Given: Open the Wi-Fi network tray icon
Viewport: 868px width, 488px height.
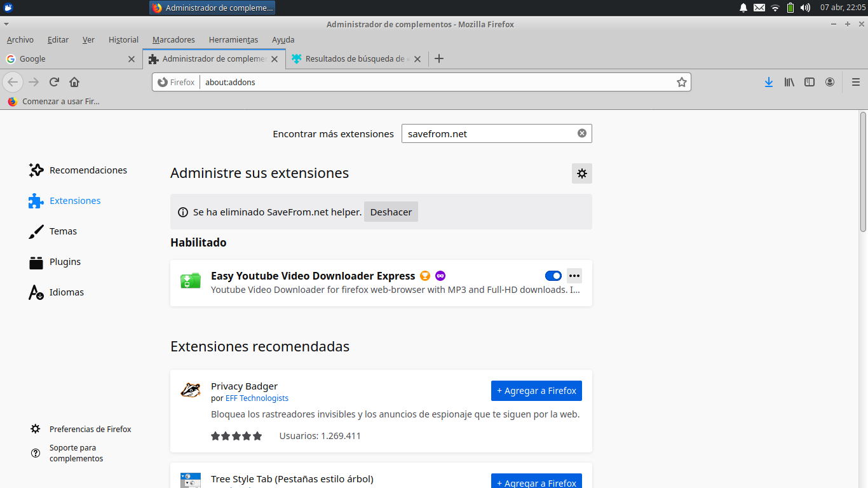Looking at the screenshot, I should coord(775,8).
